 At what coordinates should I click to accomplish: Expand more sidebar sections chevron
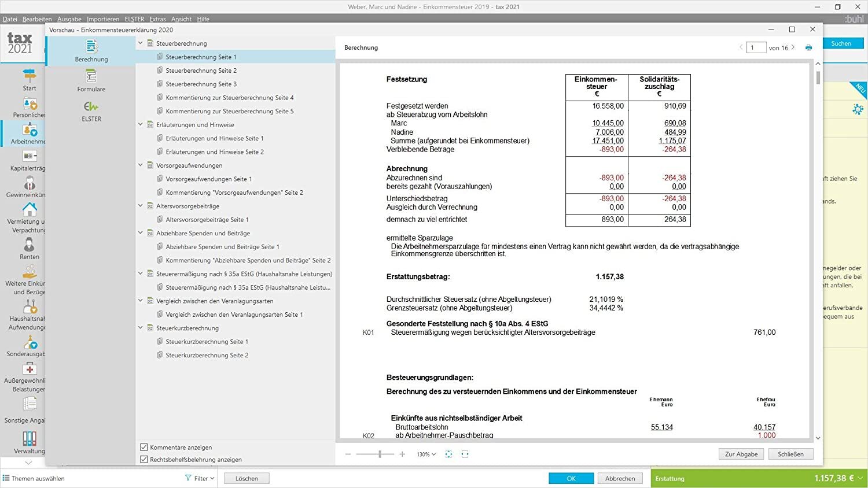coord(29,463)
